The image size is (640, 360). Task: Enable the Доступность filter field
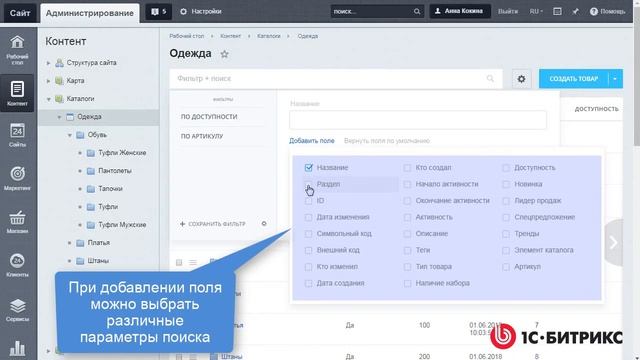[x=506, y=168]
